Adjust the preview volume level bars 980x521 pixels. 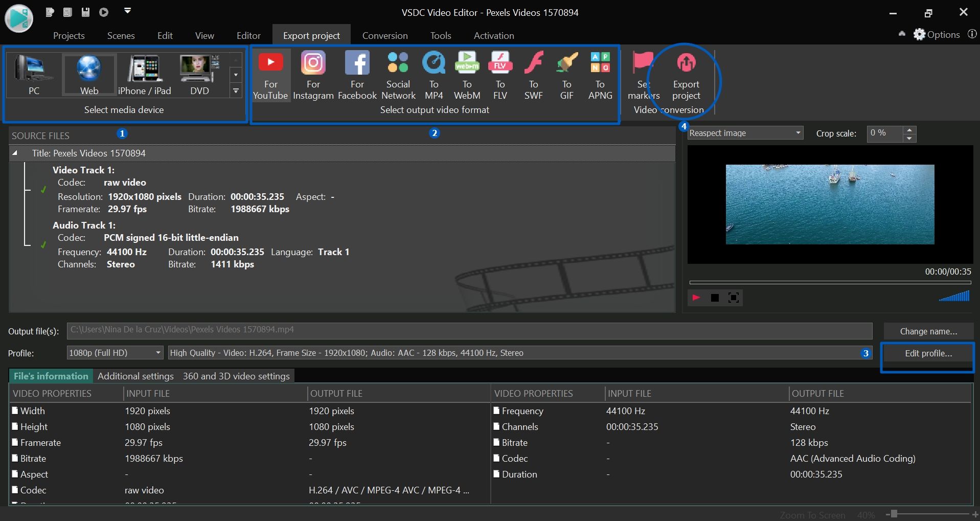tap(954, 296)
